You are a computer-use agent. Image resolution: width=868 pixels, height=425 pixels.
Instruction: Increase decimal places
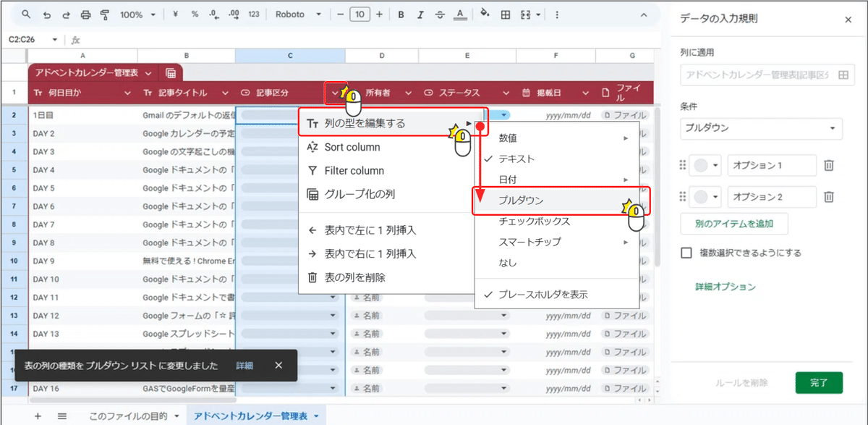pos(234,14)
